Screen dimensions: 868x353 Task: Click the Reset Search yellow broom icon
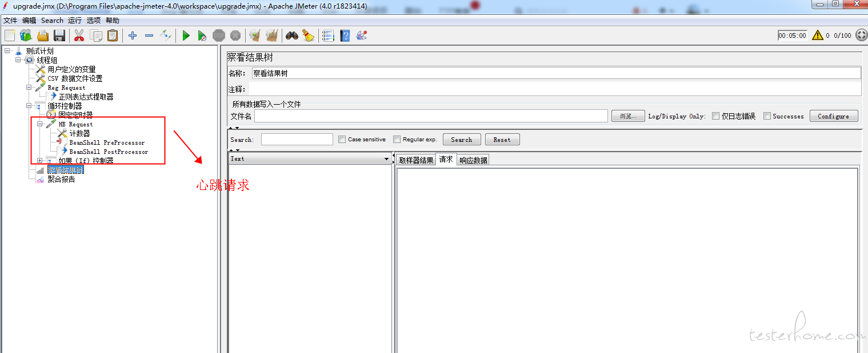pos(309,35)
